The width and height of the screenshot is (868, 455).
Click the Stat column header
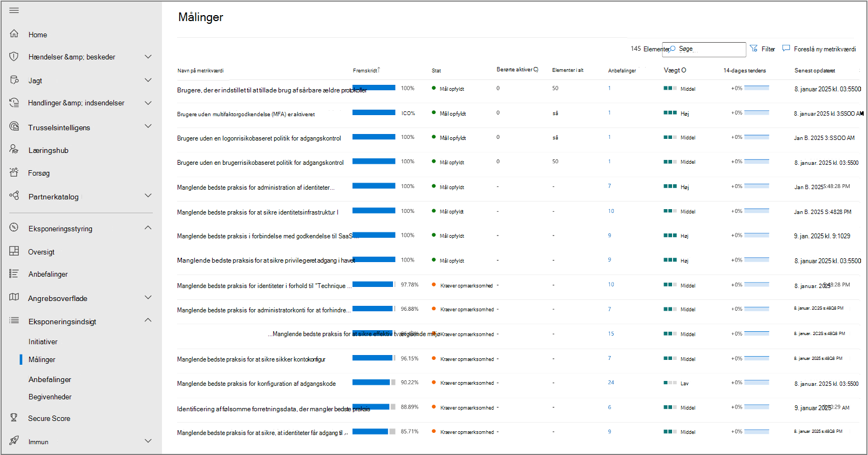(x=436, y=71)
